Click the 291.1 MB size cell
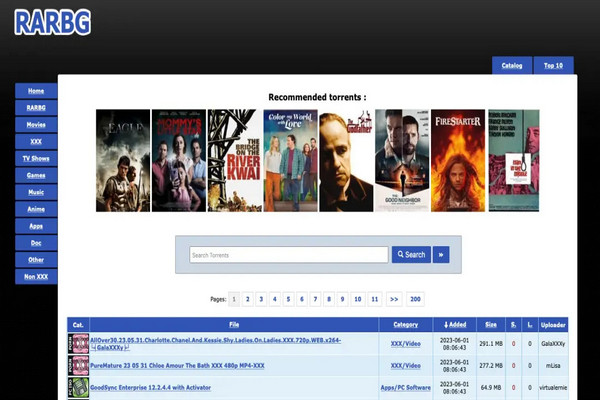Screen dimensions: 600x400 click(491, 344)
